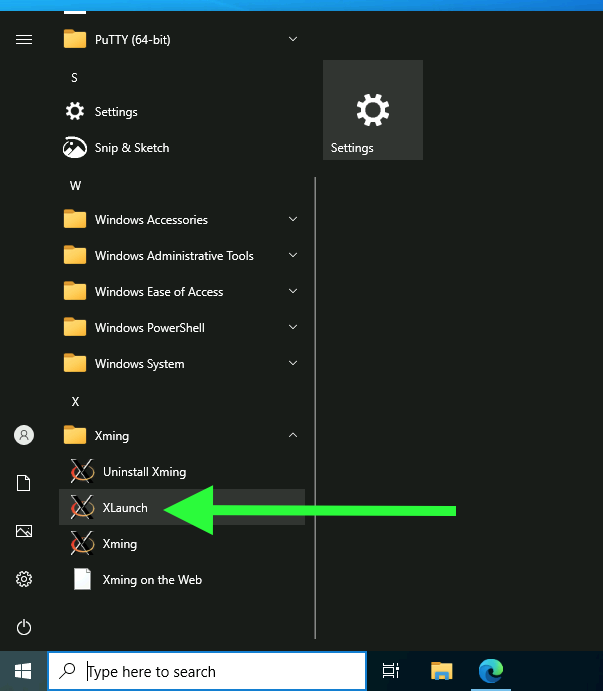The image size is (603, 691).
Task: Click the Windows Accessories folder icon
Action: click(x=74, y=219)
